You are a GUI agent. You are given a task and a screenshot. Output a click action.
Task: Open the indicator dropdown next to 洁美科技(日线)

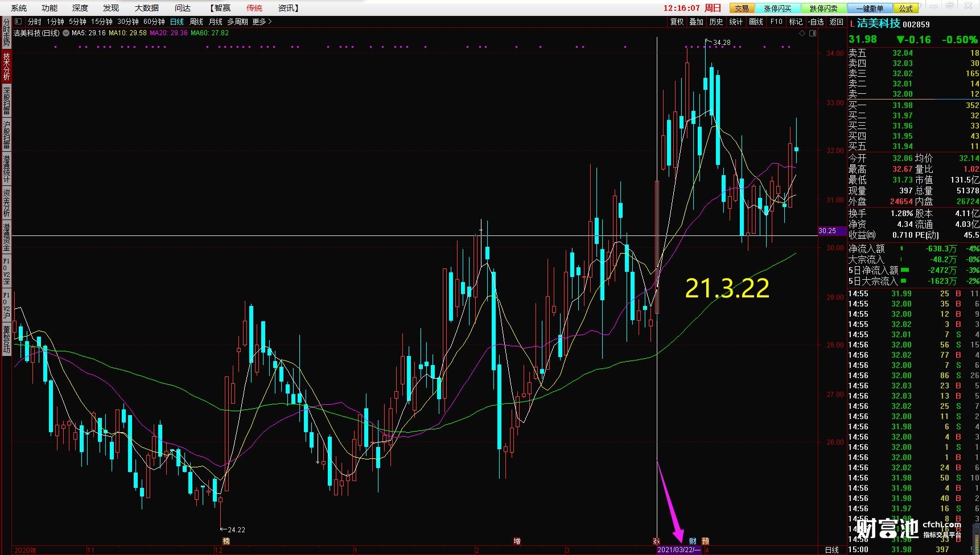66,33
